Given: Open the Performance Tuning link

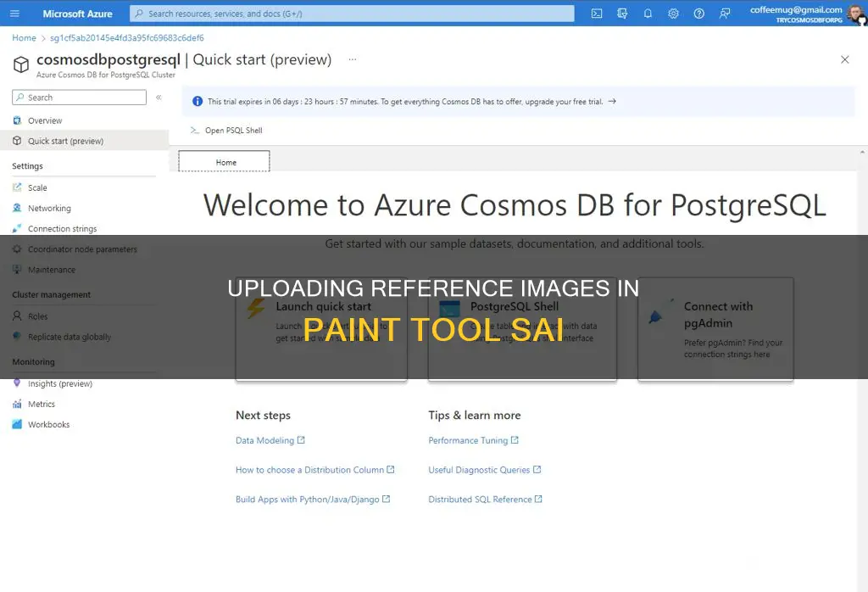Looking at the screenshot, I should [473, 440].
